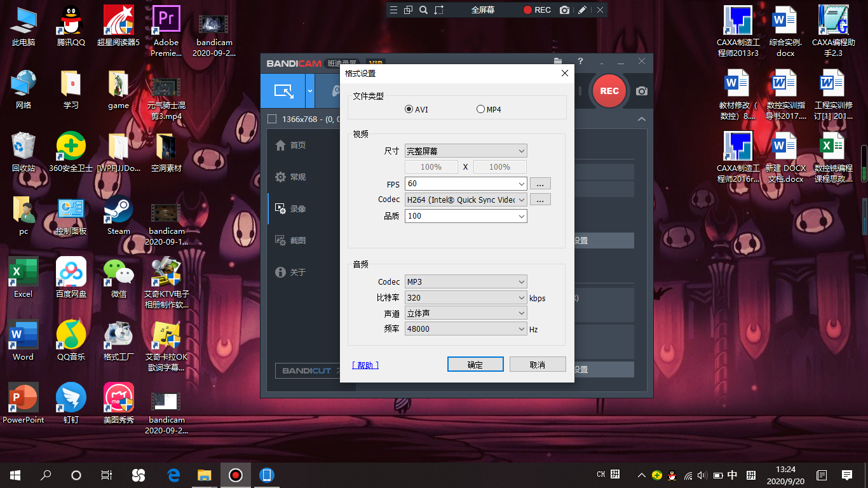Select 腾讯QQ desktop icon

click(x=71, y=27)
